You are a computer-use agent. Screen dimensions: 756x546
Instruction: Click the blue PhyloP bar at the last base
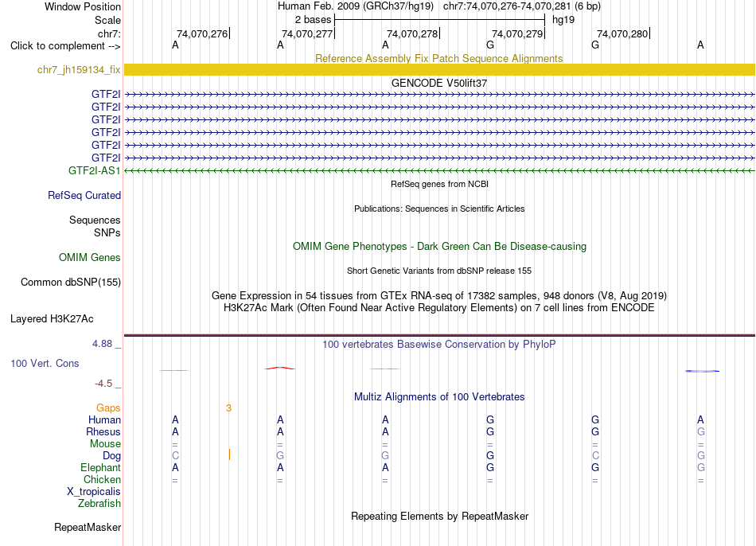(703, 371)
